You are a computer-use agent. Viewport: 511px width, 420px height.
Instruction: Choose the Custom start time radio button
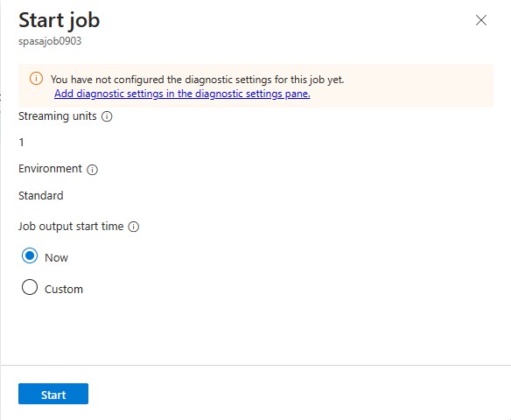tap(30, 287)
